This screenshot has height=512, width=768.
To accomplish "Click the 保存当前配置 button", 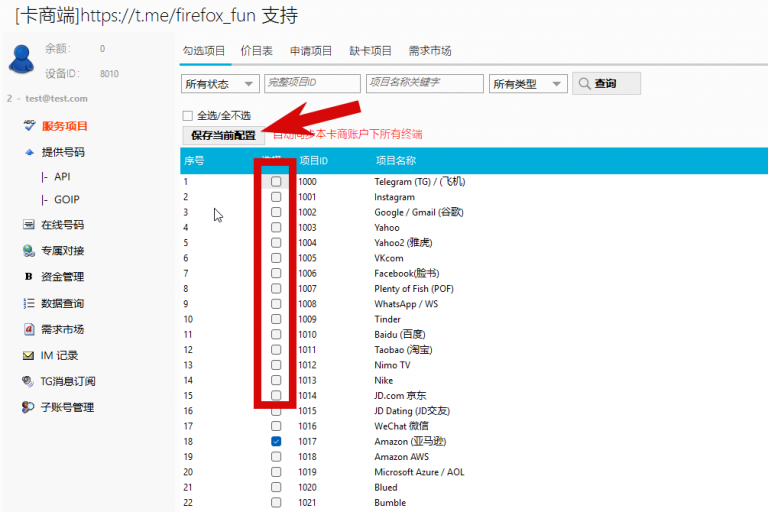I will [223, 135].
